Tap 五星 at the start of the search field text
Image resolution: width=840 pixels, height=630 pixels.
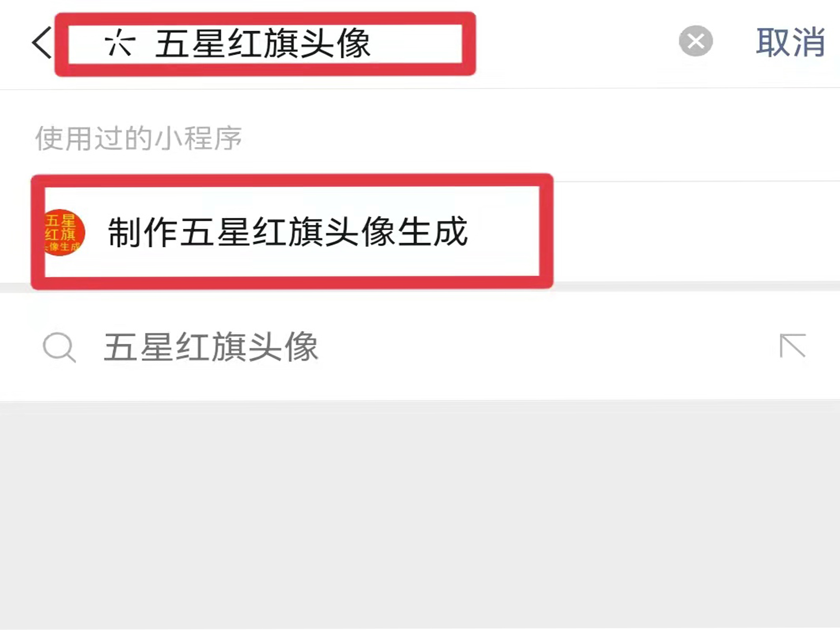click(x=191, y=43)
